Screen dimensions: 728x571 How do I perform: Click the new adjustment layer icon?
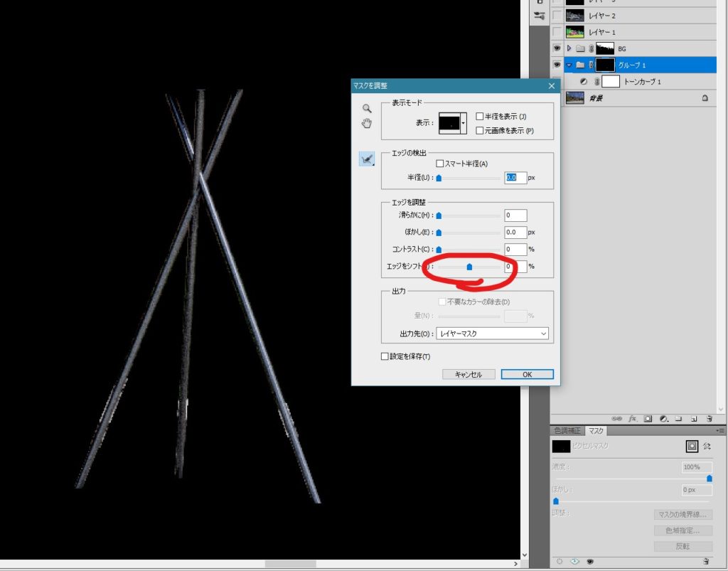pyautogui.click(x=663, y=418)
